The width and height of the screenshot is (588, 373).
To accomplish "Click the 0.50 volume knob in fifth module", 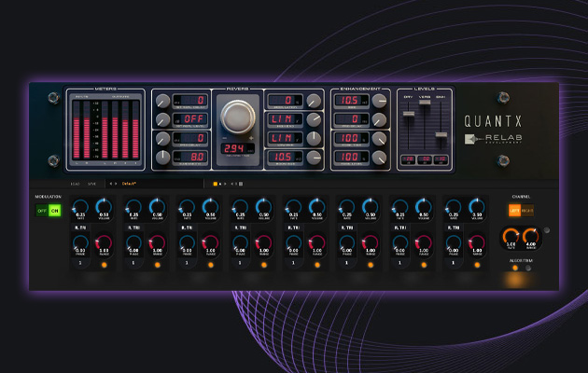I will pos(317,208).
